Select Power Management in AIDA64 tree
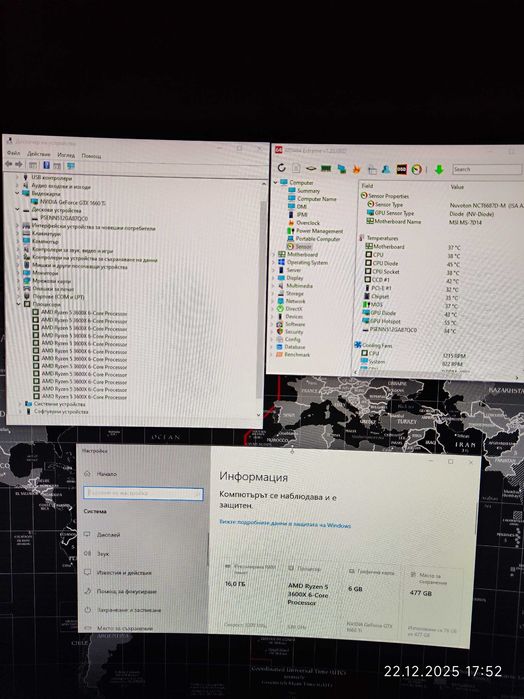 click(315, 230)
